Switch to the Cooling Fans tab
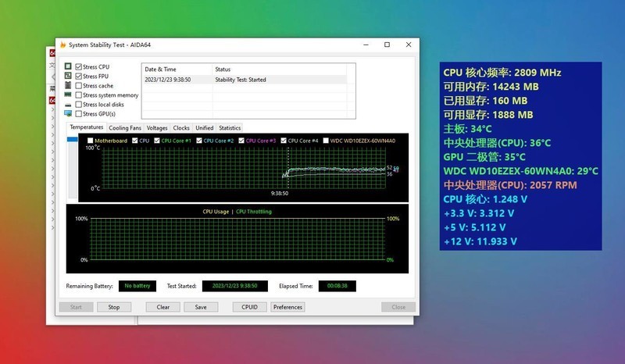 (125, 128)
